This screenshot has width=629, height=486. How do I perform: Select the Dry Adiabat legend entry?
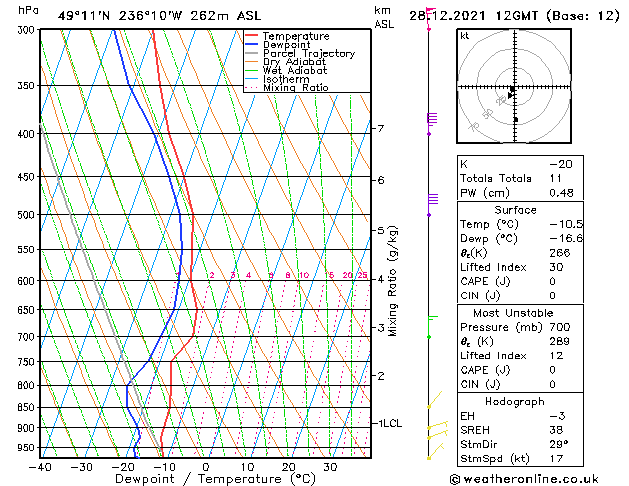pyautogui.click(x=294, y=62)
